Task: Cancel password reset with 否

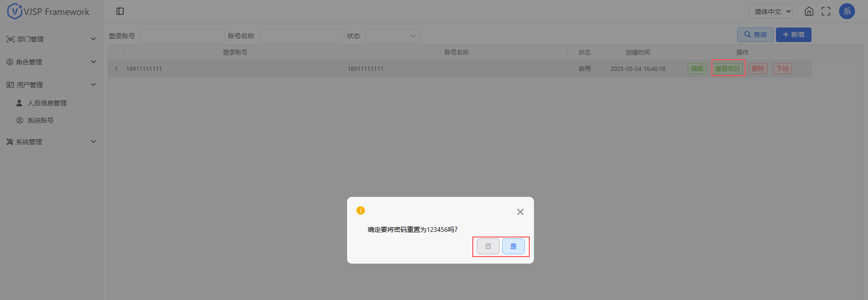Action: click(x=488, y=246)
